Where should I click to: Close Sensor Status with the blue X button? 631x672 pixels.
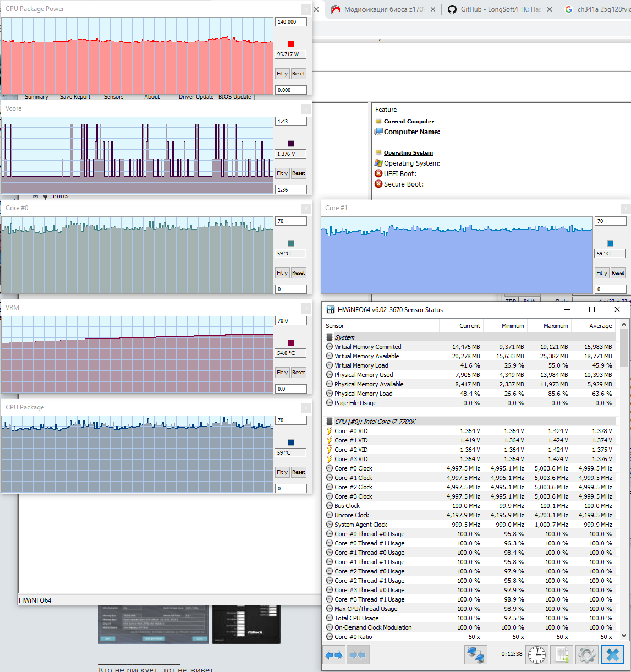613,655
